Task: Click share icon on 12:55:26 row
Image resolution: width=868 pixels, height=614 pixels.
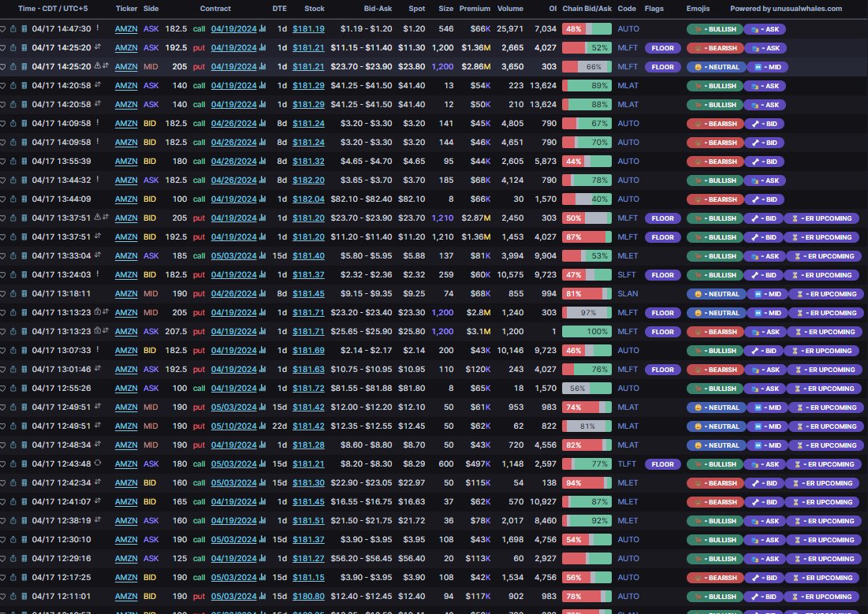Action: [13, 388]
